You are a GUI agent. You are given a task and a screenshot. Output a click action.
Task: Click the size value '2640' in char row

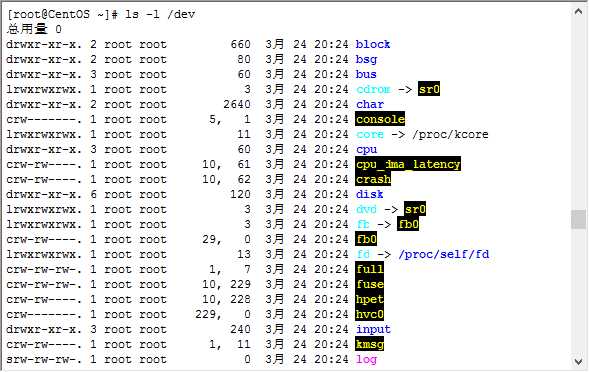click(237, 104)
